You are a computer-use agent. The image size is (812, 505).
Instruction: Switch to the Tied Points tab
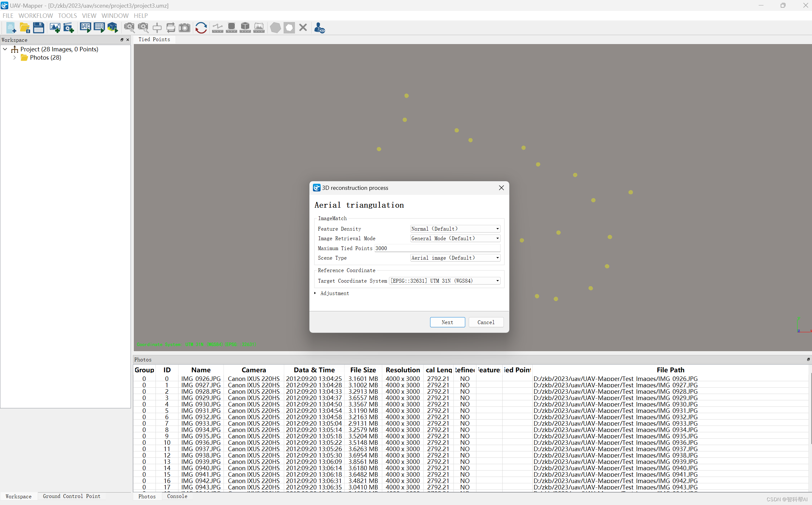pyautogui.click(x=154, y=40)
